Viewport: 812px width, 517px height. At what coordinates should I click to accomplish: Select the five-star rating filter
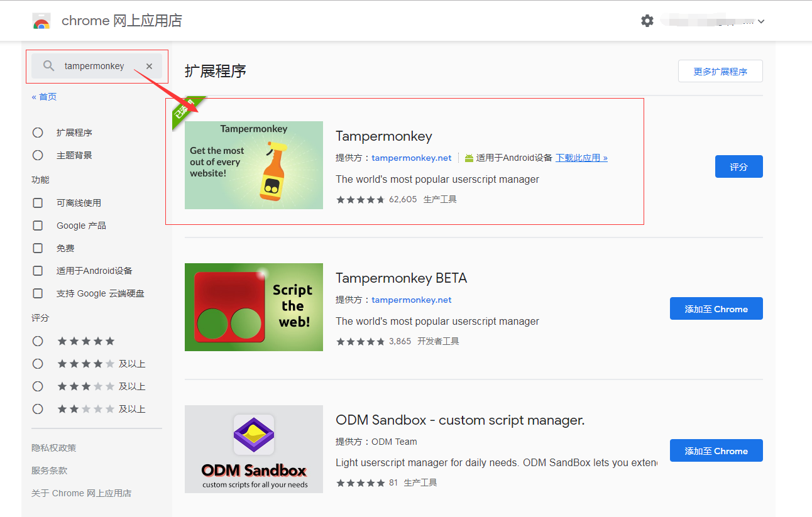point(38,340)
